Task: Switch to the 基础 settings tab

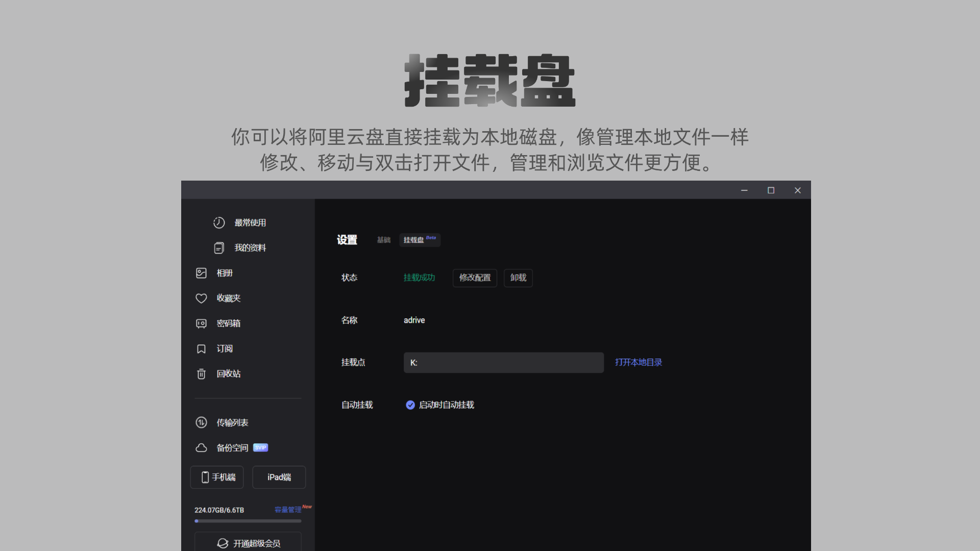Action: point(383,240)
